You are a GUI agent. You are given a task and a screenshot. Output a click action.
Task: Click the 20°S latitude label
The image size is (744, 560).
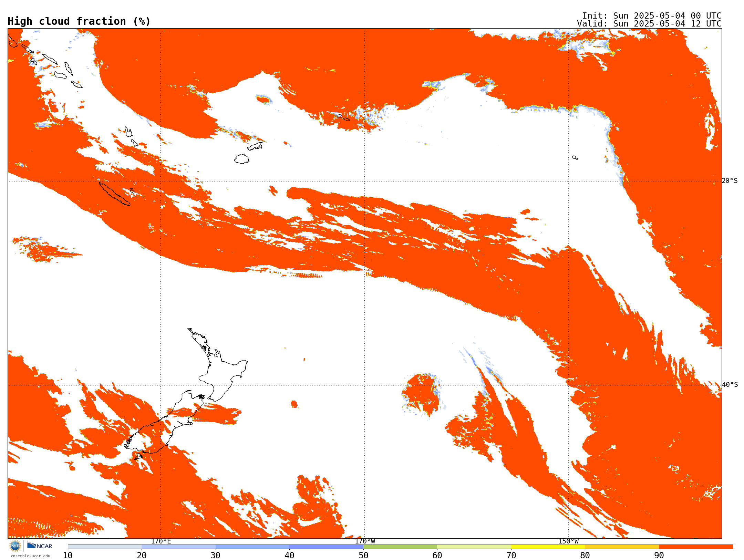[730, 181]
